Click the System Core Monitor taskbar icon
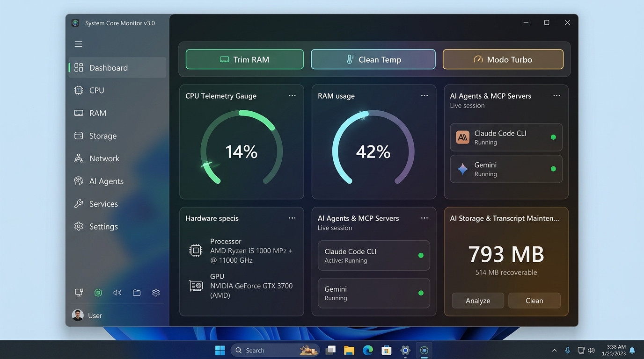The height and width of the screenshot is (359, 644). [x=424, y=350]
